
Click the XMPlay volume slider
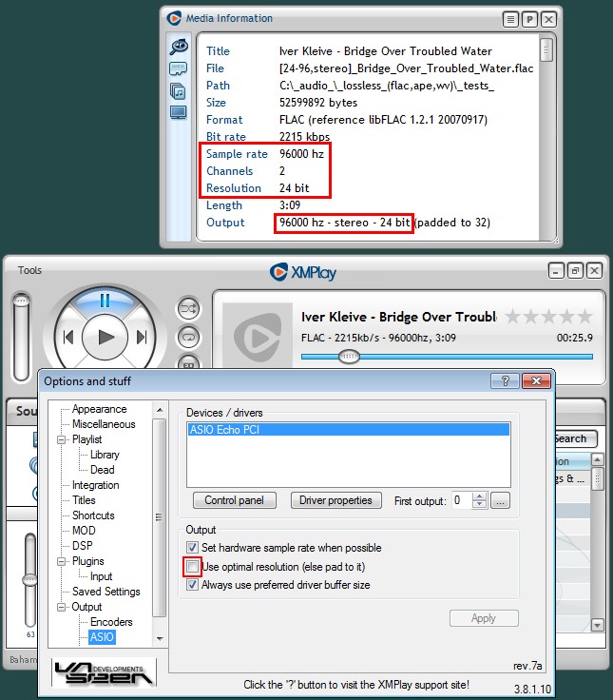point(21,337)
